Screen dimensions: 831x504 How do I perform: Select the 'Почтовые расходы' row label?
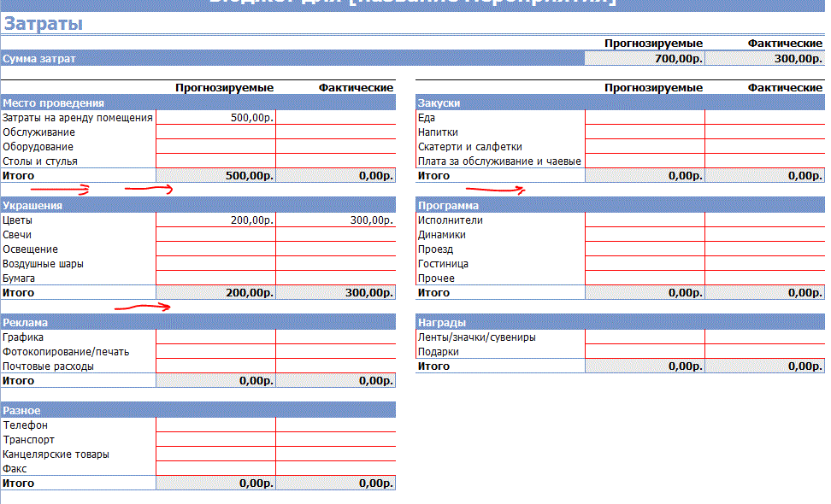tap(48, 366)
